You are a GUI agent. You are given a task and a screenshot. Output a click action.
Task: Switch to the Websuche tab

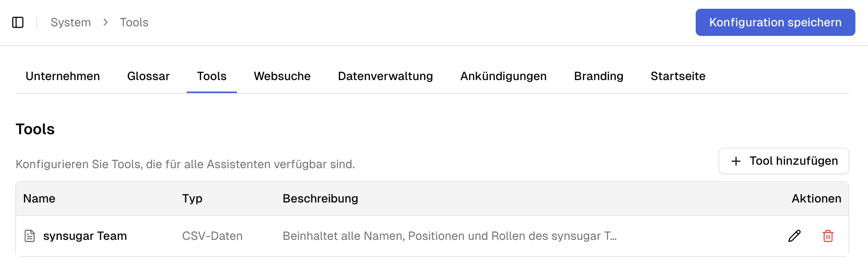pyautogui.click(x=282, y=76)
